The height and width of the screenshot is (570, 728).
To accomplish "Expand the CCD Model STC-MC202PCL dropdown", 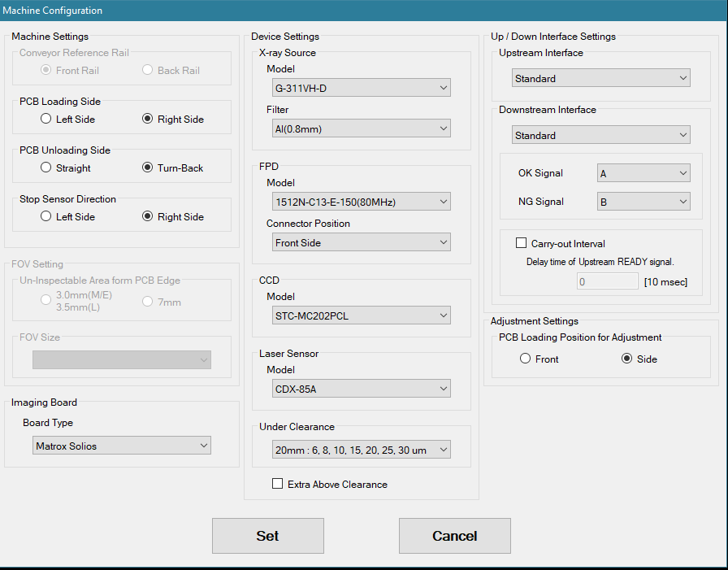I will click(362, 315).
